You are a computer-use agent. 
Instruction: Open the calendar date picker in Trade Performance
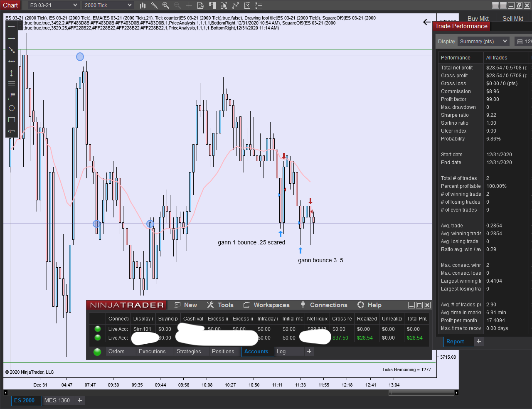[520, 42]
